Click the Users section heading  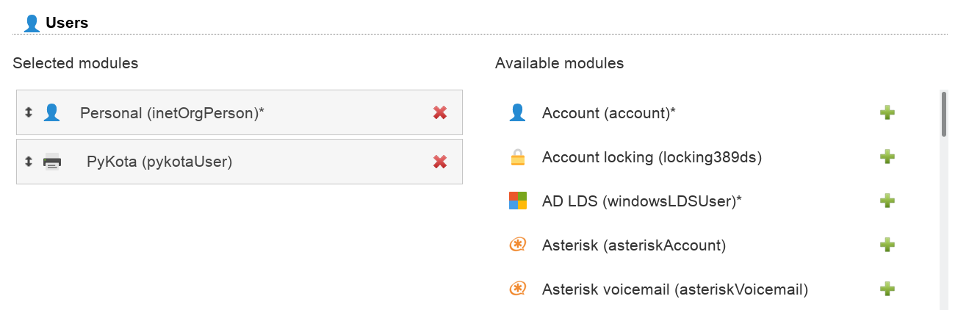tap(66, 23)
